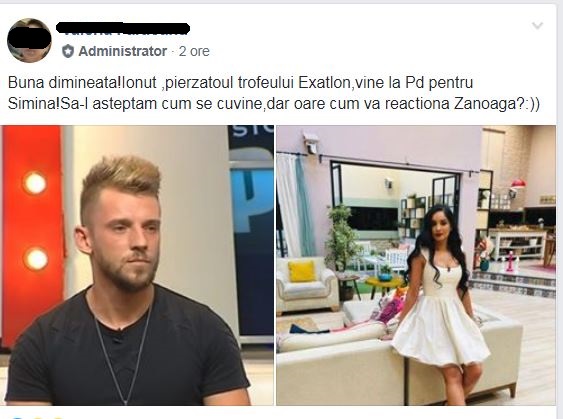563x419 pixels.
Task: Open the "2 ore" timestamp link
Action: coord(194,51)
